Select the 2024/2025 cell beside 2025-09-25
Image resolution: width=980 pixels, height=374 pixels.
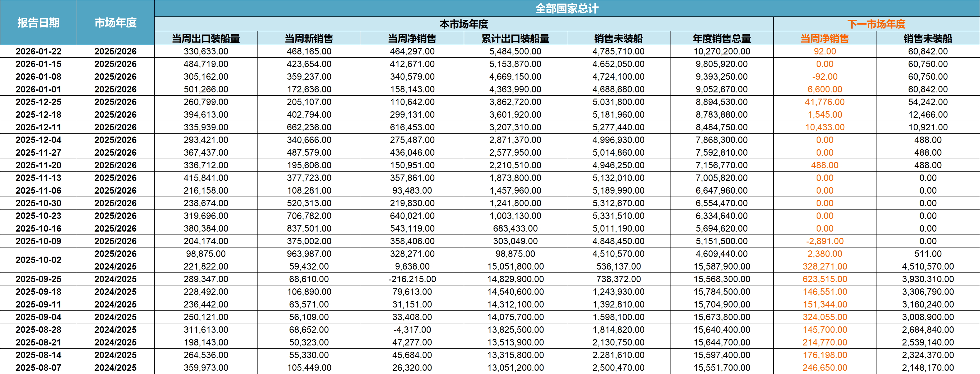[115, 279]
